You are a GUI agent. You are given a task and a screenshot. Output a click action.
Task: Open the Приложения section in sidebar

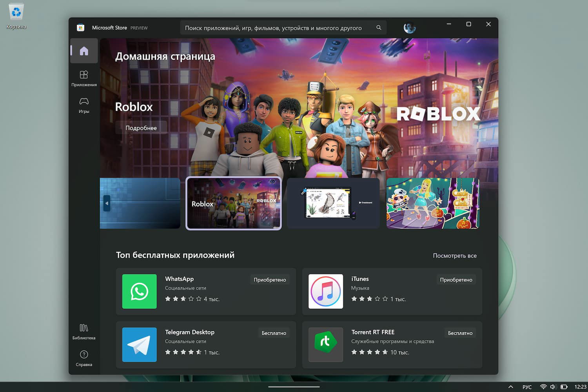coord(84,78)
